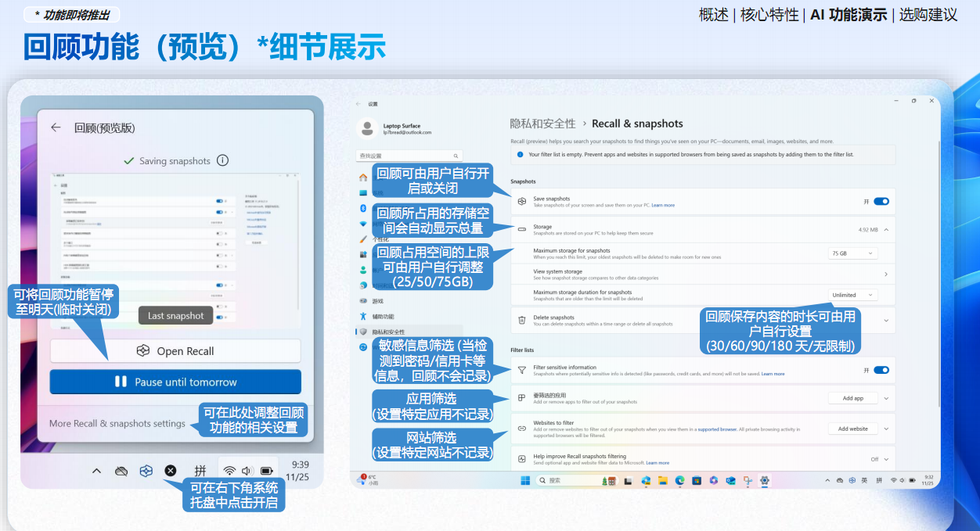Screen dimensions: 980x531
Task: Open Learn more link under Save snapshots
Action: point(663,205)
